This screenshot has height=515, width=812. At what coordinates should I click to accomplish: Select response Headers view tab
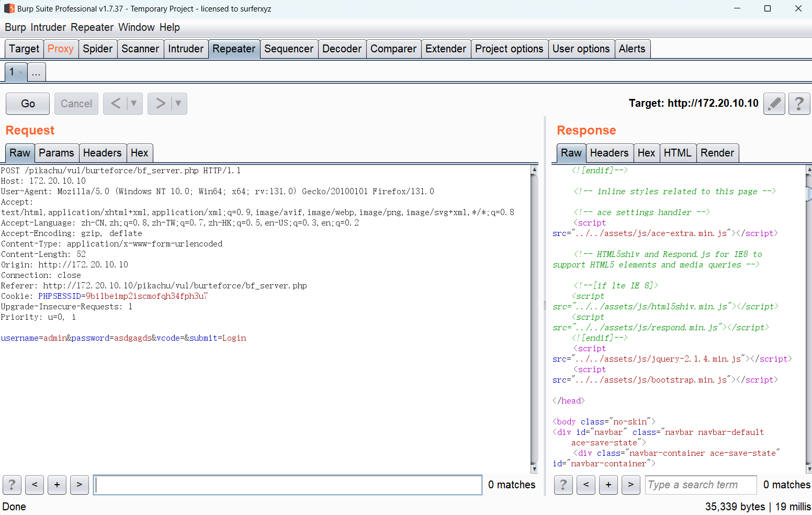(x=610, y=153)
